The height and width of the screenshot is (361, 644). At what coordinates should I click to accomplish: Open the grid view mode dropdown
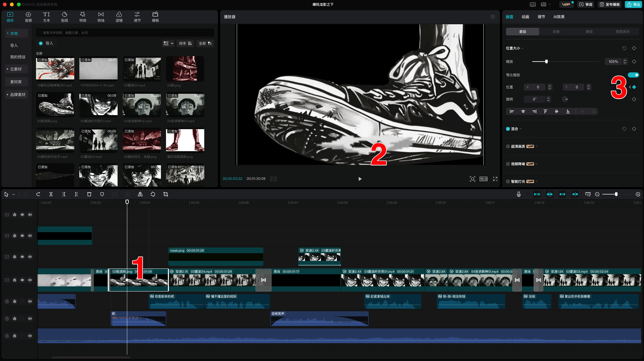click(168, 43)
